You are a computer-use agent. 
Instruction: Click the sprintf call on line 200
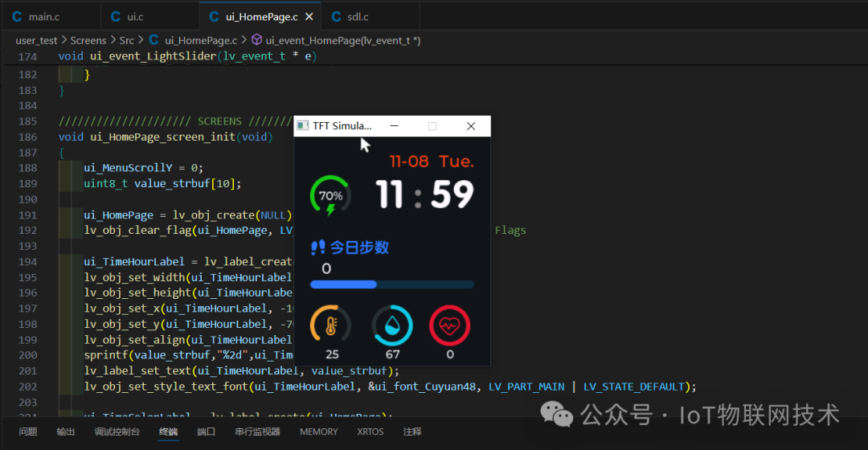pos(188,355)
